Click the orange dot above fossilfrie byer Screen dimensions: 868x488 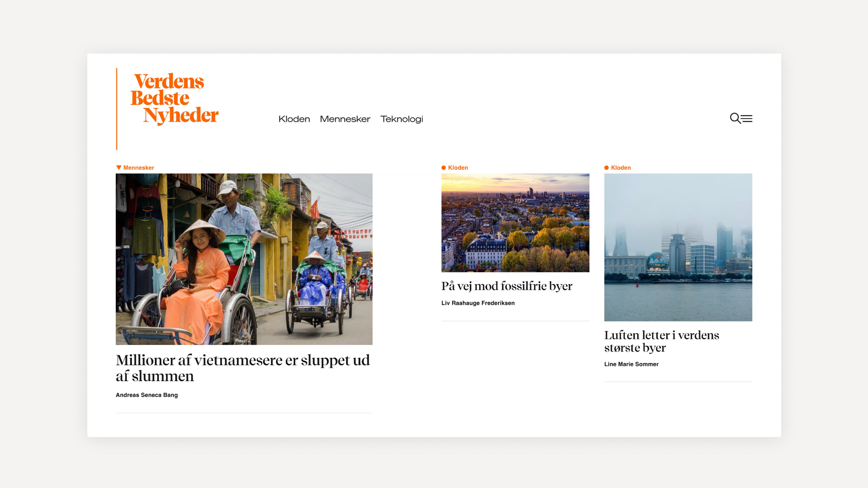(x=443, y=168)
